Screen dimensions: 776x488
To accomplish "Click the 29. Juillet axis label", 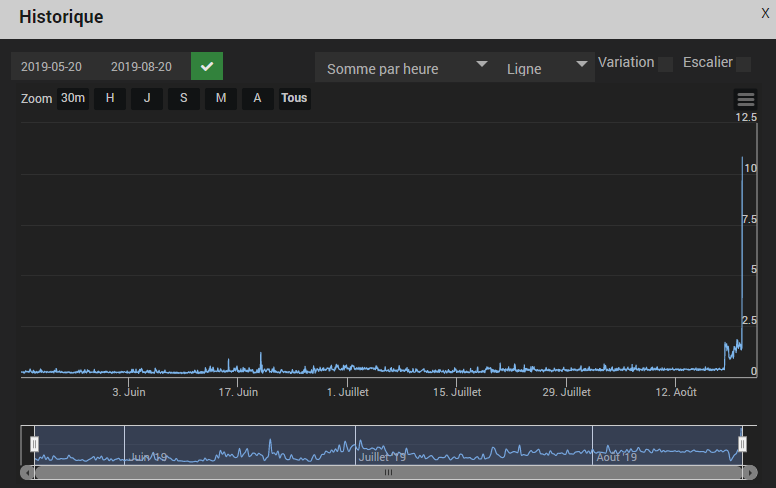I will [x=567, y=392].
